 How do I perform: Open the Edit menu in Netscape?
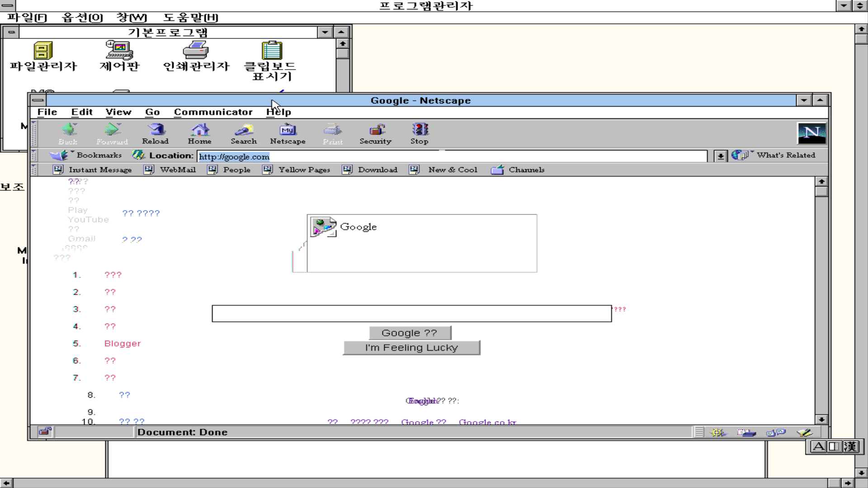[x=82, y=112]
